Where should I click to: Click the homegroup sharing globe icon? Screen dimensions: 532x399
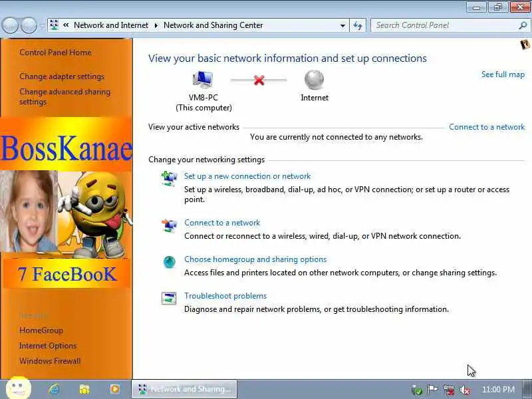170,262
